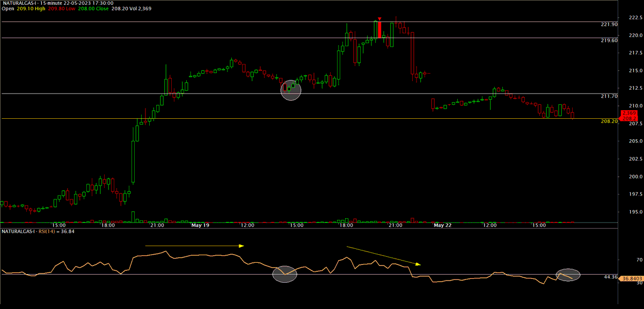Click the red sell-signal arrow above the candle
This screenshot has width=644, height=309.
[x=379, y=19]
